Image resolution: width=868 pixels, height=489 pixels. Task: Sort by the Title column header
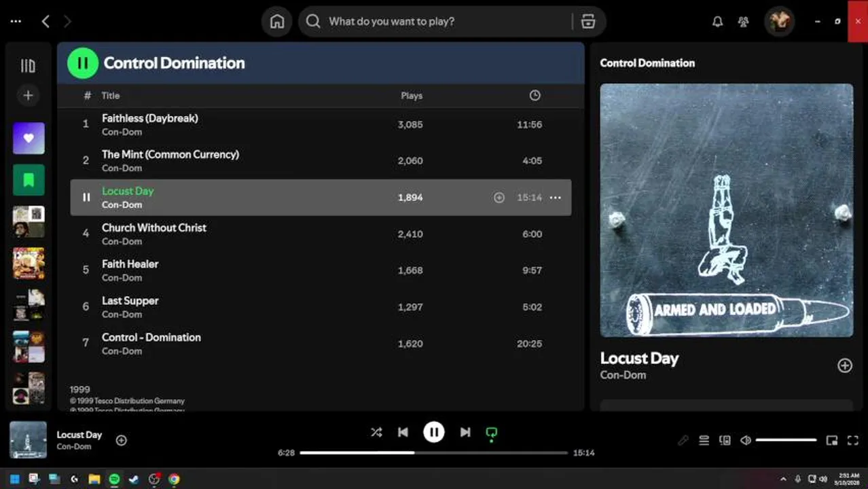pos(111,96)
